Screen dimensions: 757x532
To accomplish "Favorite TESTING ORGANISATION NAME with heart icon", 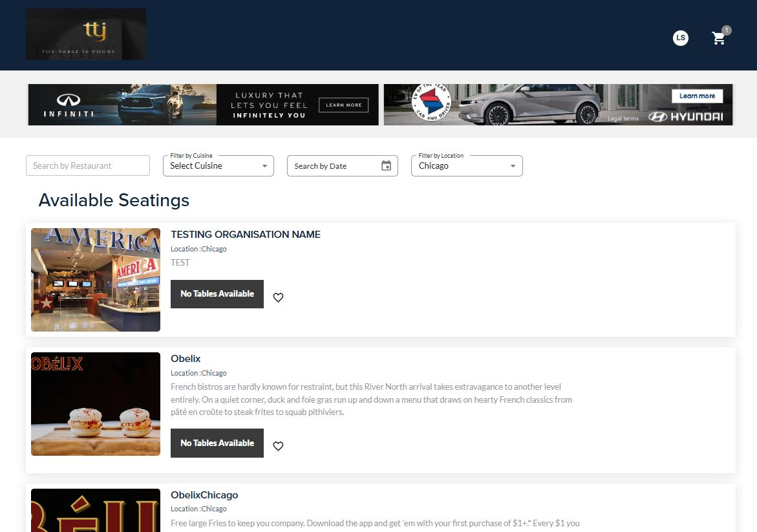I will coord(278,297).
